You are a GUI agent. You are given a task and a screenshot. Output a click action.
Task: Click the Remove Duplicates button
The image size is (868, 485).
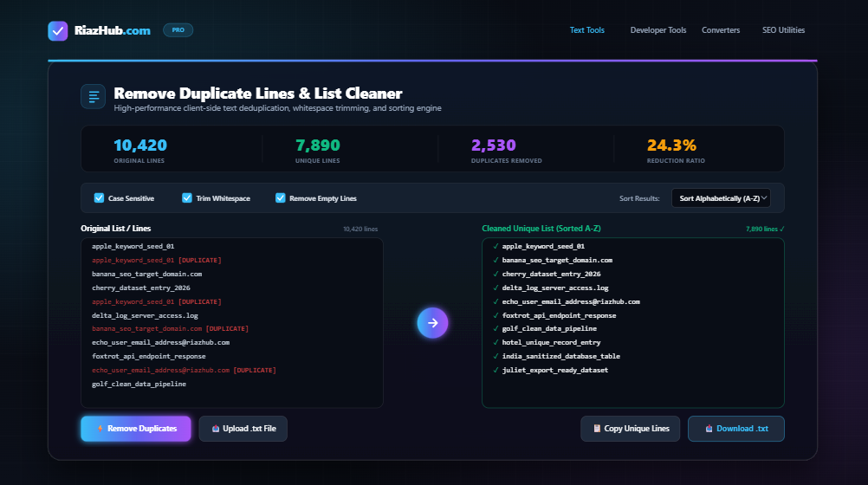[x=136, y=429]
